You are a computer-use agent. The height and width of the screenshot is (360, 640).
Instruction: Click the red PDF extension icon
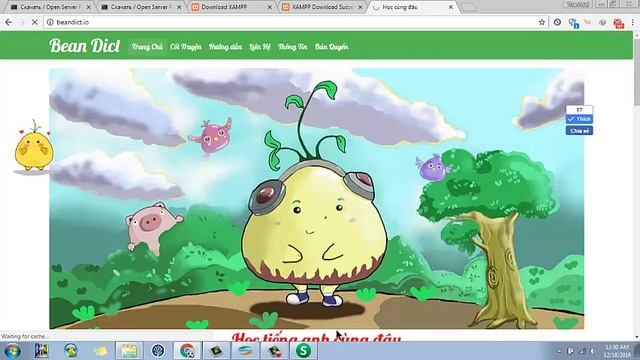tap(619, 23)
